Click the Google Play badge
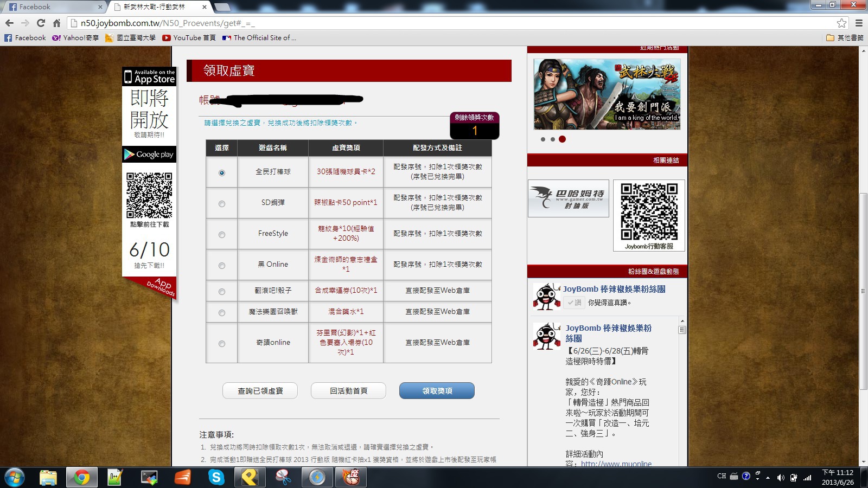Viewport: 868px width, 488px height. (149, 155)
